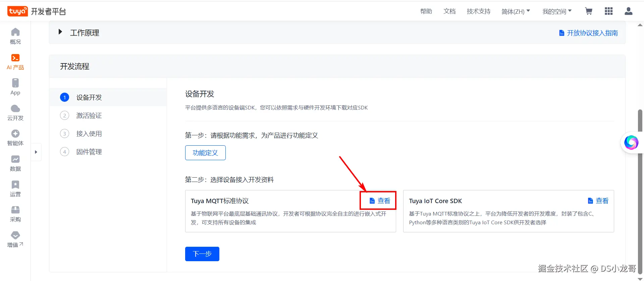Click the Tuya IoT Core SDK card title
The height and width of the screenshot is (281, 644).
coord(435,201)
